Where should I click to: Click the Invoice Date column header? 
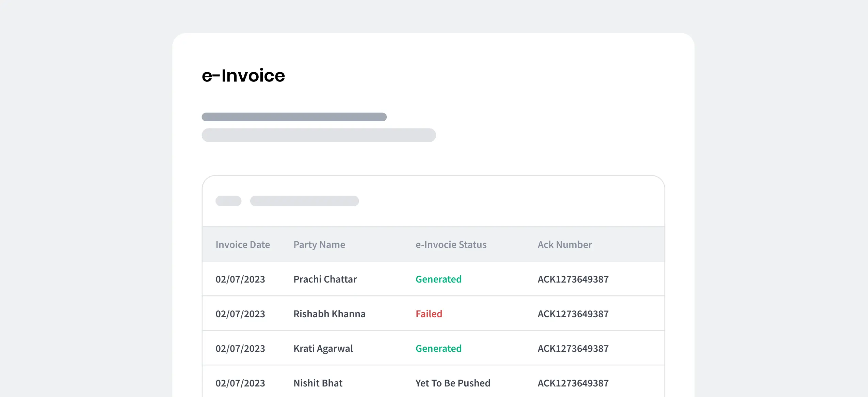click(x=242, y=245)
